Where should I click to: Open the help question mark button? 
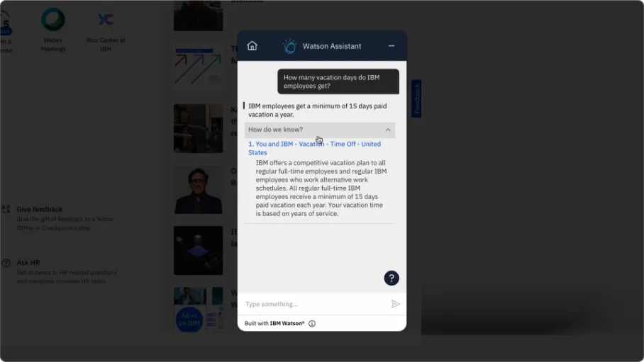[392, 278]
